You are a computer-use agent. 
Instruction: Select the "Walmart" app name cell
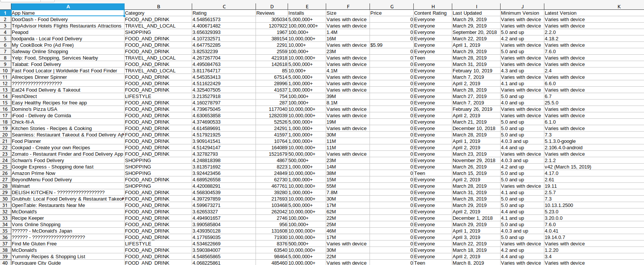(68, 186)
